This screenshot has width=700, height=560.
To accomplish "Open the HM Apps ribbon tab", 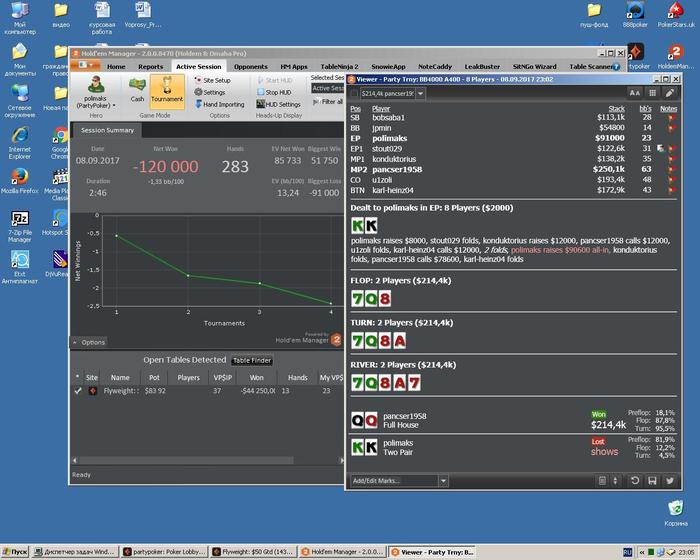I will (294, 67).
